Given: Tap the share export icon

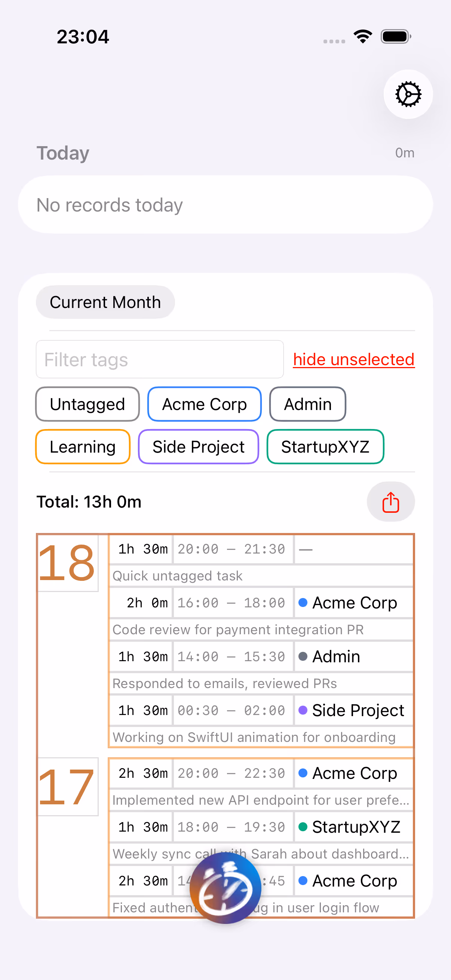Looking at the screenshot, I should coord(390,502).
